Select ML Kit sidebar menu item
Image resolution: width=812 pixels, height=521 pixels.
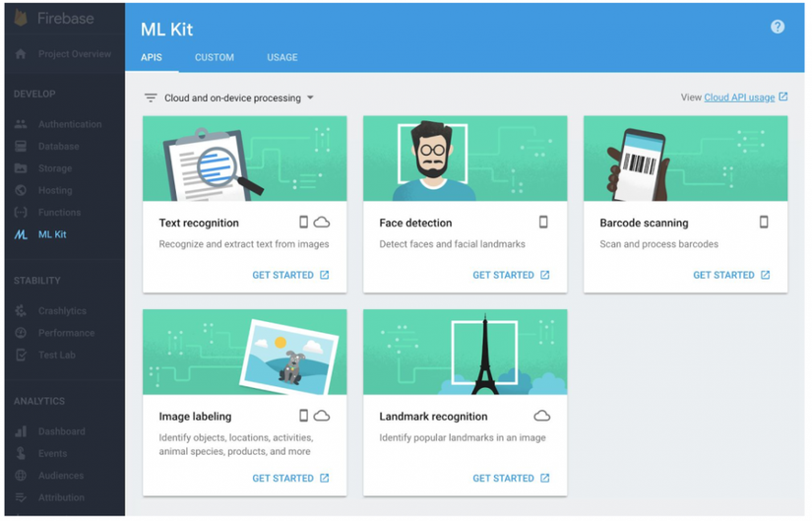click(52, 234)
